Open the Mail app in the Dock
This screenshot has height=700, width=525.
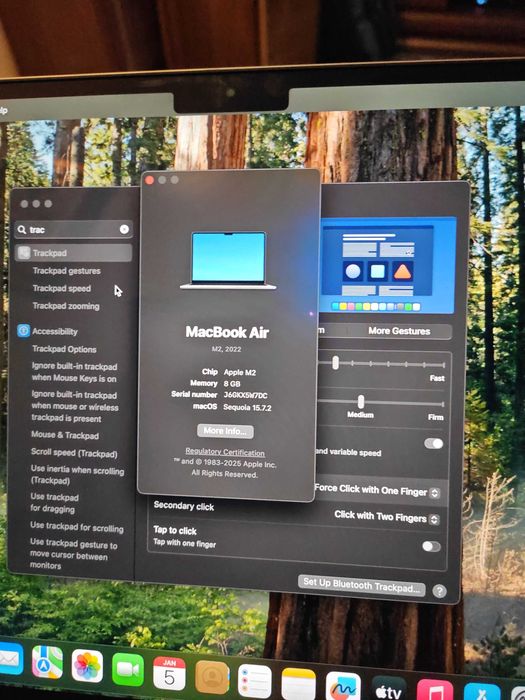click(10, 658)
